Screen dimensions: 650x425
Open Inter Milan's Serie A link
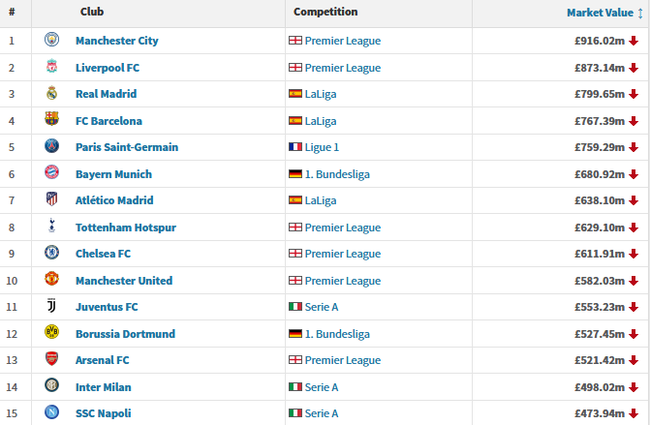(321, 387)
